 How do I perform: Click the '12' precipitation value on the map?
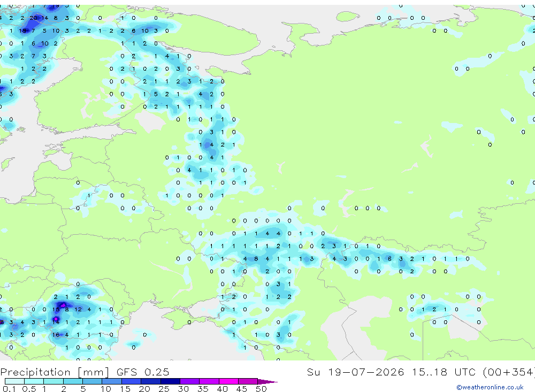[x=78, y=310]
